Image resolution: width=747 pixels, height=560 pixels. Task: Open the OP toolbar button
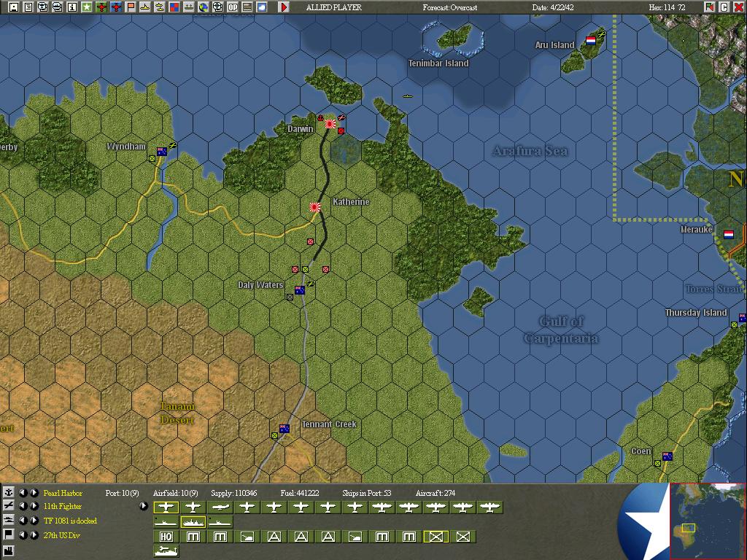coord(233,7)
